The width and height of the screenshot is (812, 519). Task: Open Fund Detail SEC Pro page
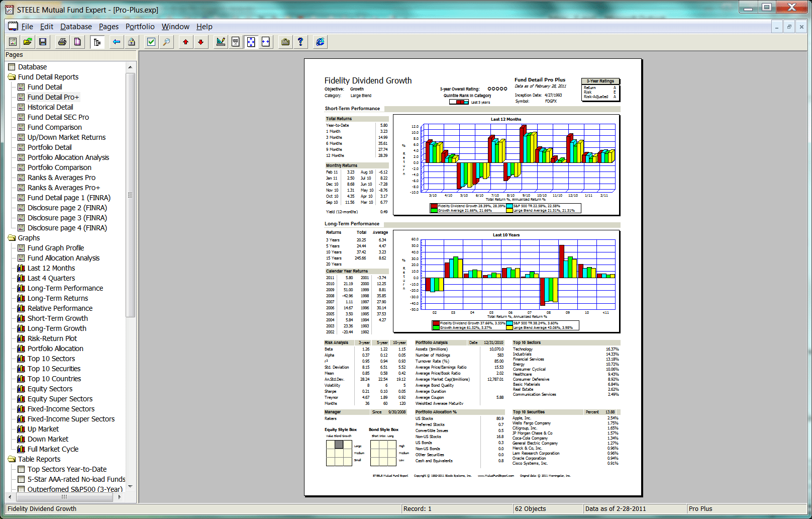pos(58,117)
